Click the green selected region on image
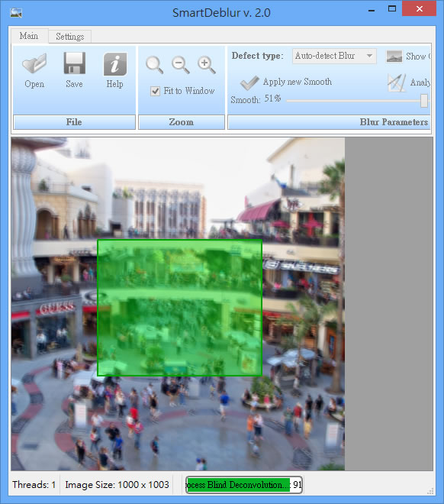This screenshot has width=444, height=504. tap(180, 308)
